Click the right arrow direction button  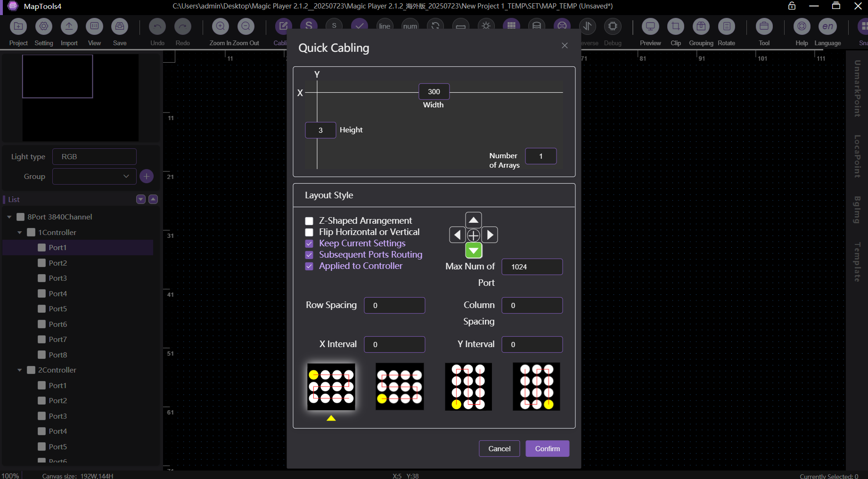490,235
